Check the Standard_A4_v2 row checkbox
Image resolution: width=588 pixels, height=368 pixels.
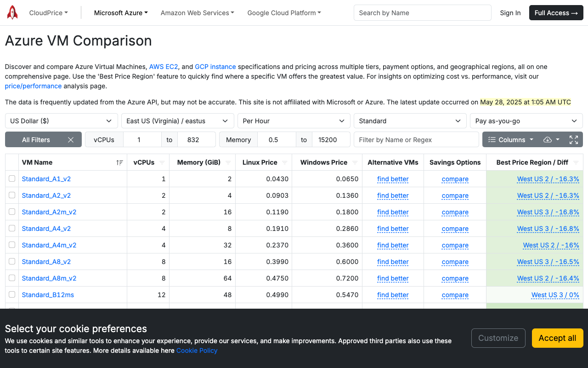(12, 228)
